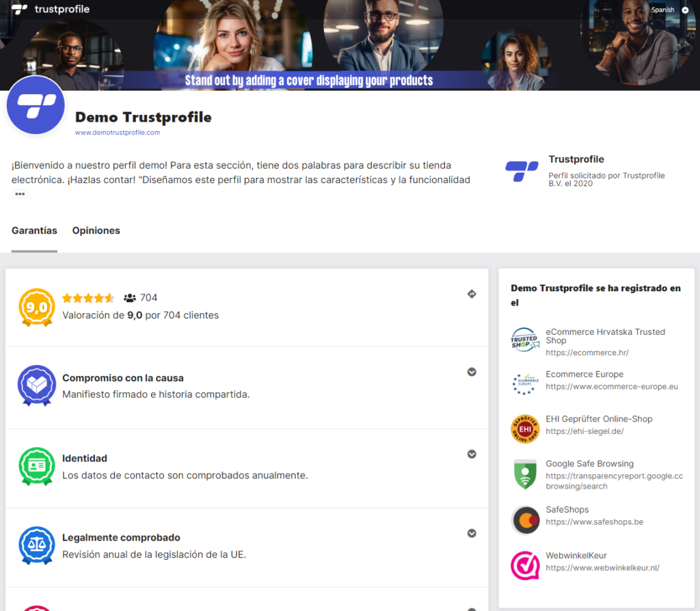Click the EHI Geprüfter Online-Shop name
This screenshot has width=700, height=611.
599,419
